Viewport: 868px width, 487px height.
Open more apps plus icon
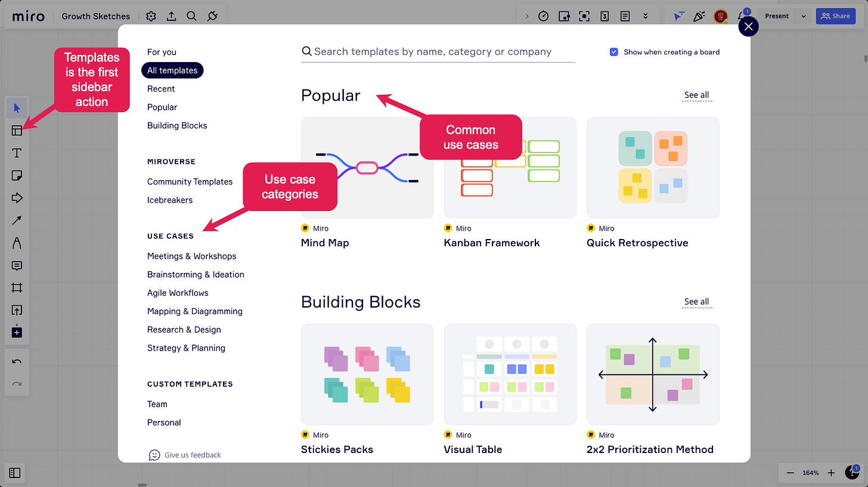[17, 332]
